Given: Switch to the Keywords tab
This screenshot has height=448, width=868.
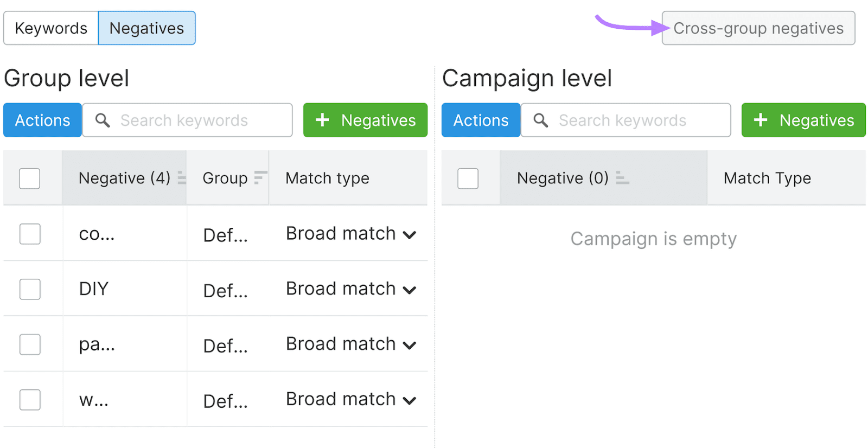Looking at the screenshot, I should coord(50,28).
